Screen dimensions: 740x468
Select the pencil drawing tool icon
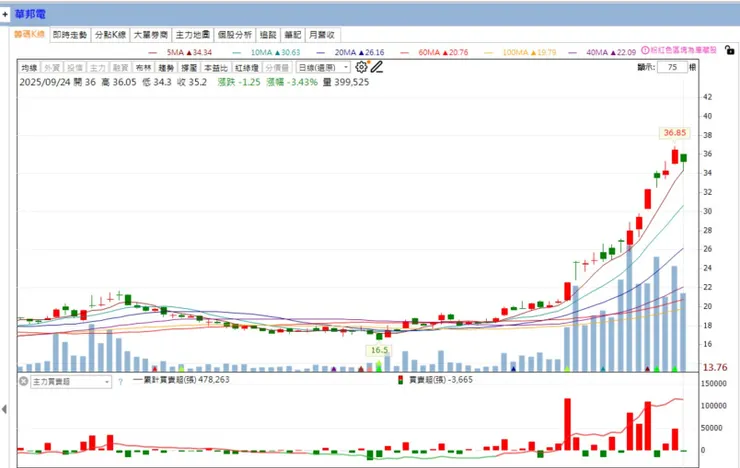click(377, 67)
